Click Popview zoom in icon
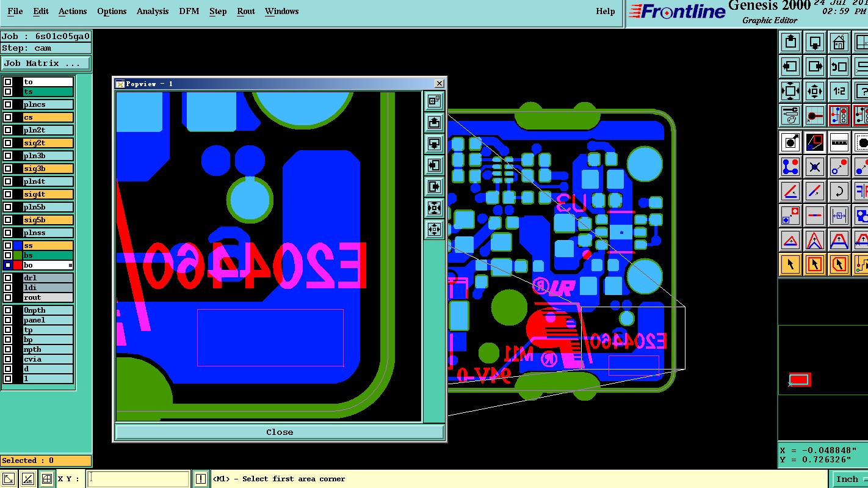868x488 pixels. point(434,208)
